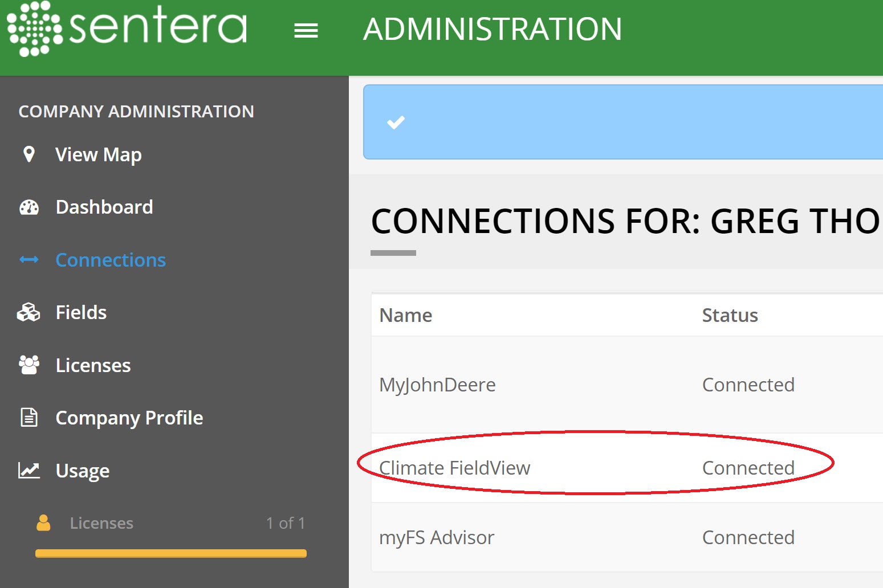Click the Connections For page heading
The width and height of the screenshot is (883, 588).
coord(626,221)
